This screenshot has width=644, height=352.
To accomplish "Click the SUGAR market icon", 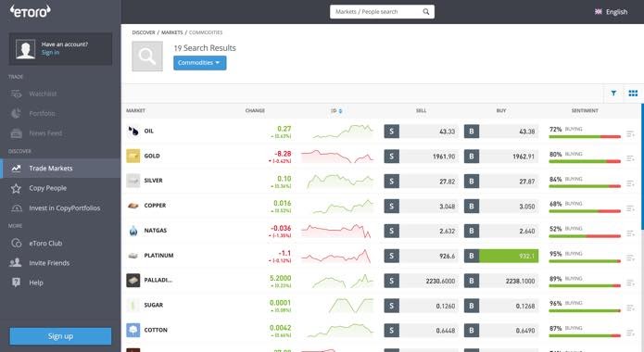I will 133,305.
